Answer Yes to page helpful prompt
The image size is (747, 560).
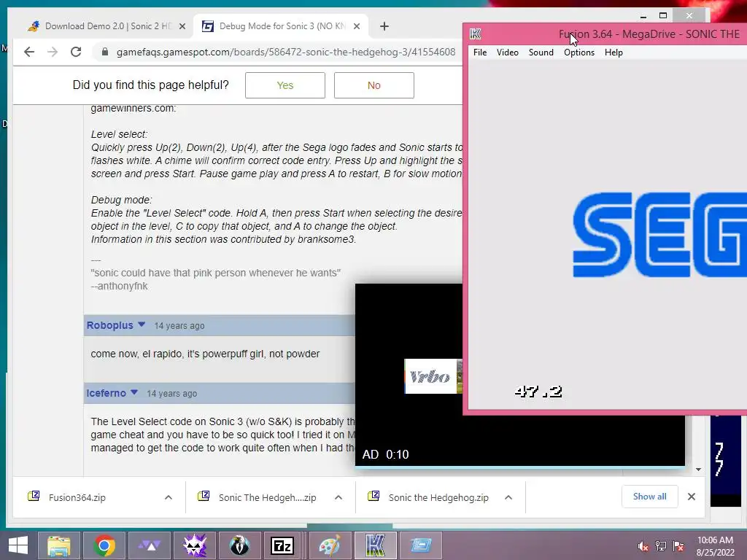285,85
